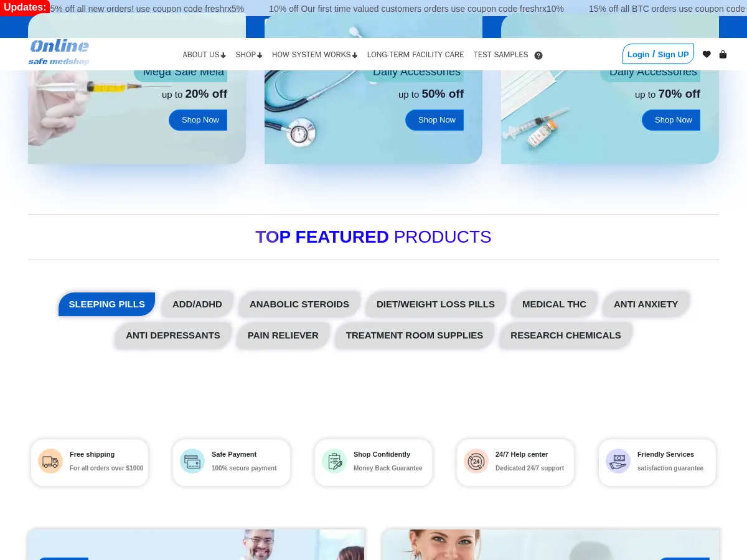Click the Friendly Services hand icon
The image size is (747, 560).
(x=618, y=461)
